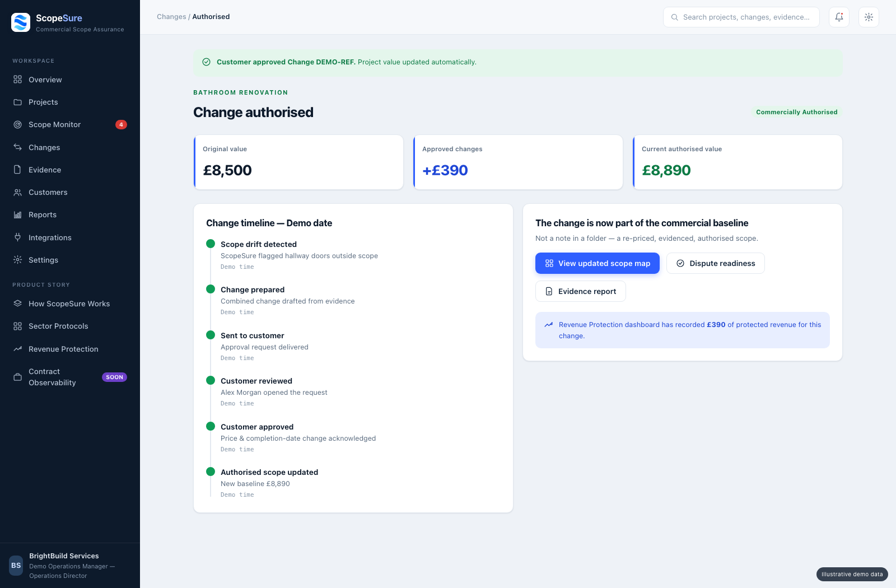Click the 'BATHROOM RENOVATION' project label
896x588 pixels.
pos(241,92)
